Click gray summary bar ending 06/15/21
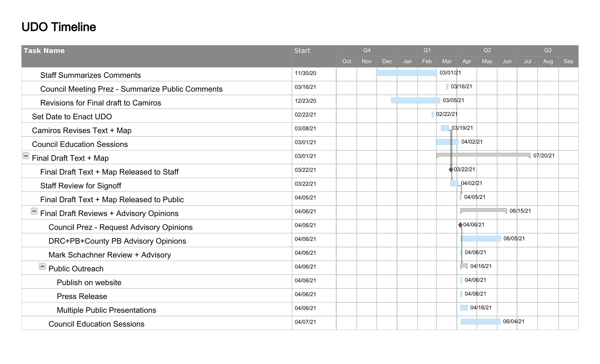 point(483,210)
